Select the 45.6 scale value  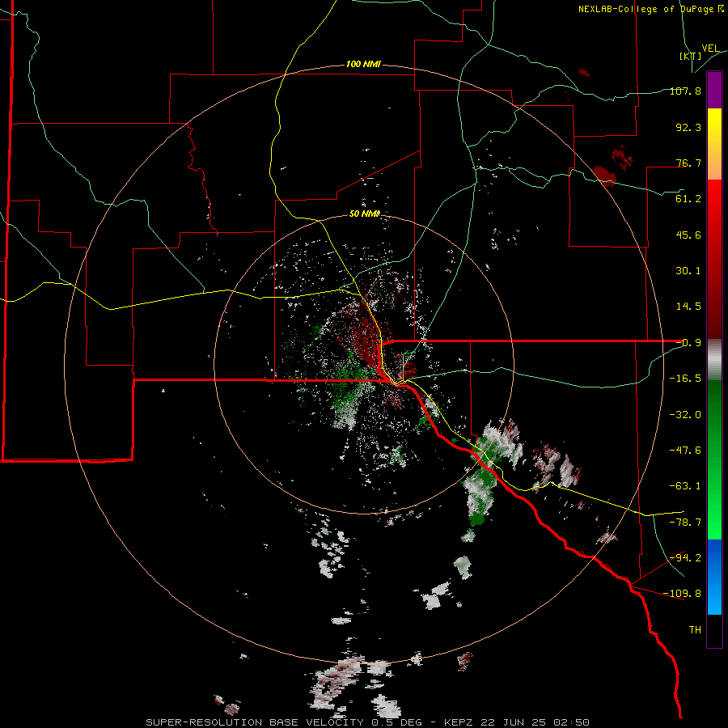click(x=688, y=235)
